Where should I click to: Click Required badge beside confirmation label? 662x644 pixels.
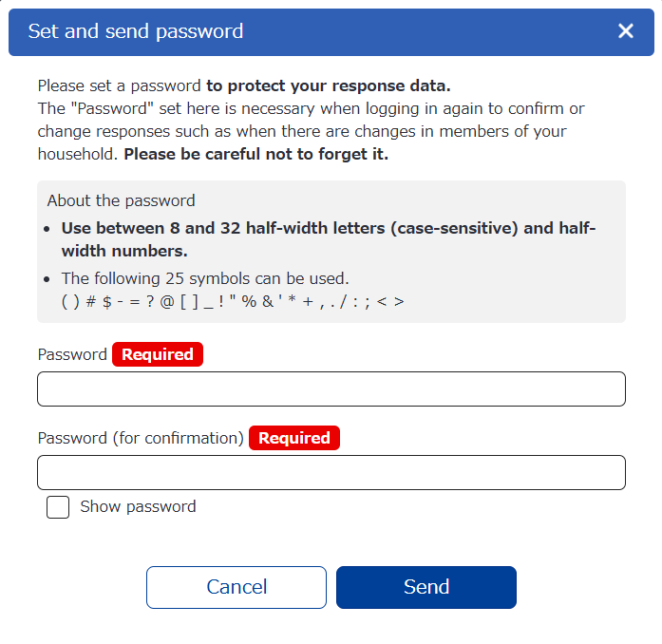(x=294, y=439)
